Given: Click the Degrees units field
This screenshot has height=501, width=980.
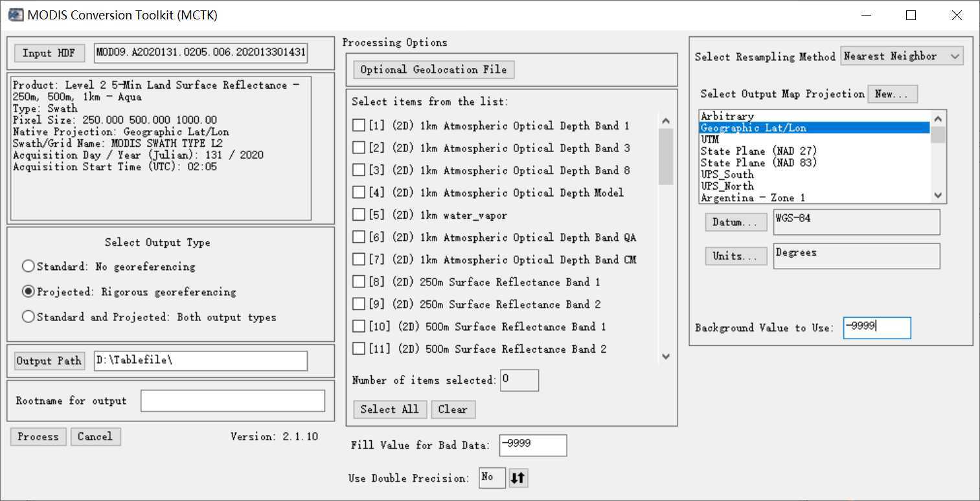Looking at the screenshot, I should (856, 256).
